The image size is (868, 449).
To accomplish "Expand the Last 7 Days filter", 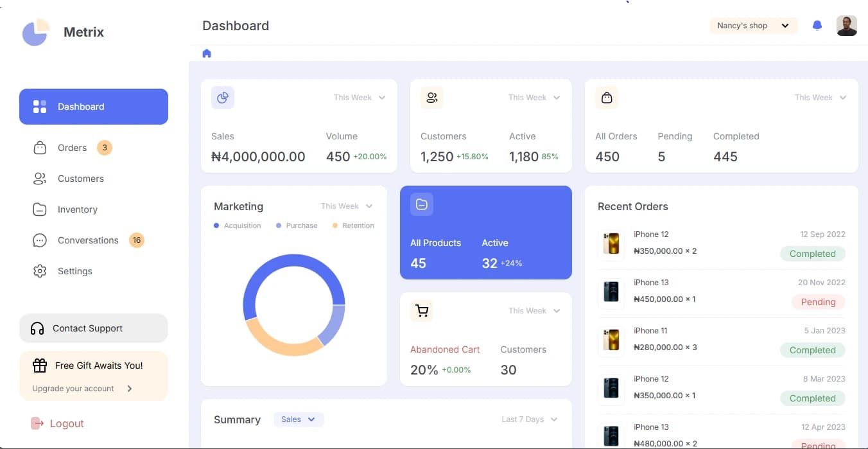I will (x=529, y=419).
